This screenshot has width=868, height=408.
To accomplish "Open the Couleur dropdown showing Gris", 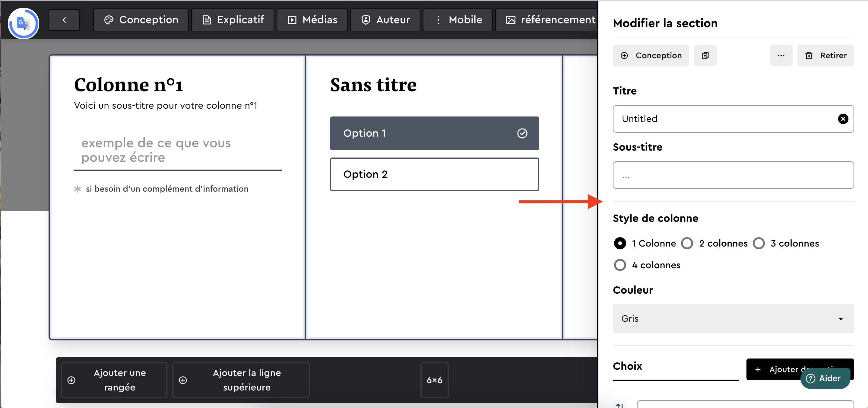I will tap(733, 319).
